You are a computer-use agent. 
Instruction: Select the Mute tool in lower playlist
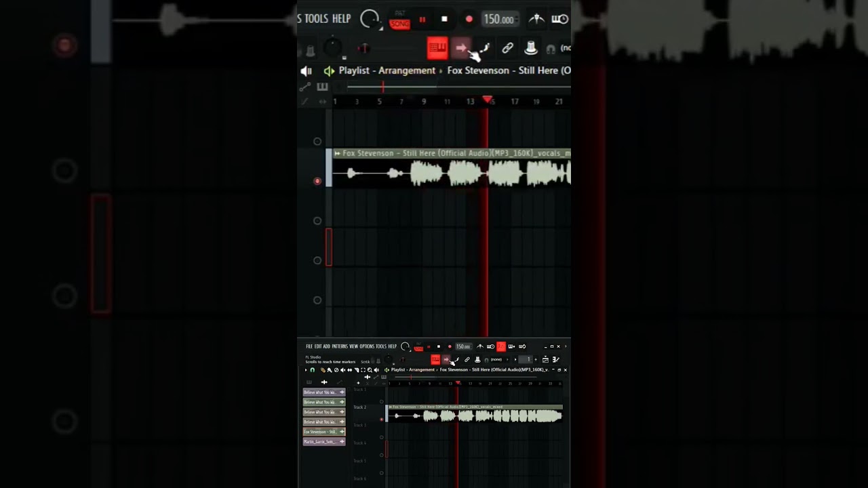tap(343, 370)
